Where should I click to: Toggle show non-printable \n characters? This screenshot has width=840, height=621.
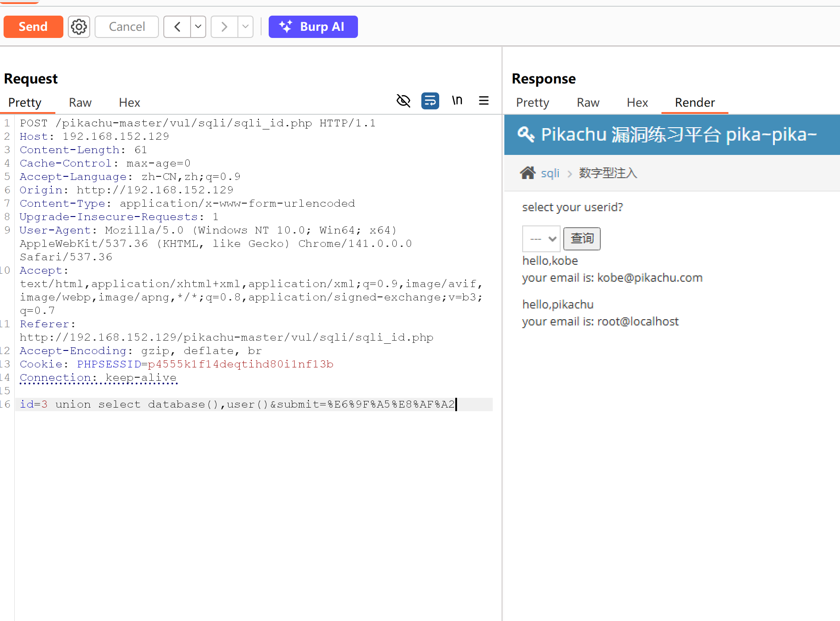pyautogui.click(x=457, y=100)
